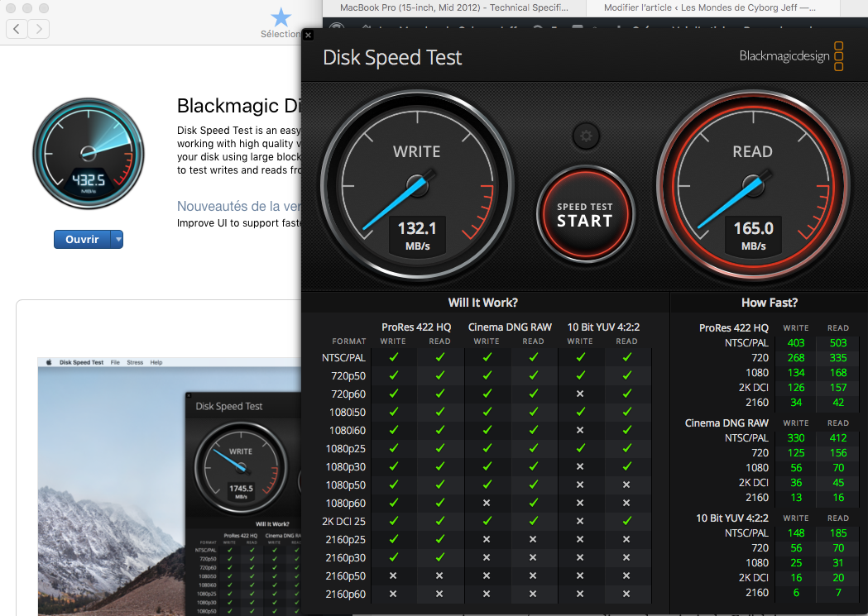Click the 31 read value for 10 Bit YUV 1080
The height and width of the screenshot is (616, 868).
tap(838, 563)
